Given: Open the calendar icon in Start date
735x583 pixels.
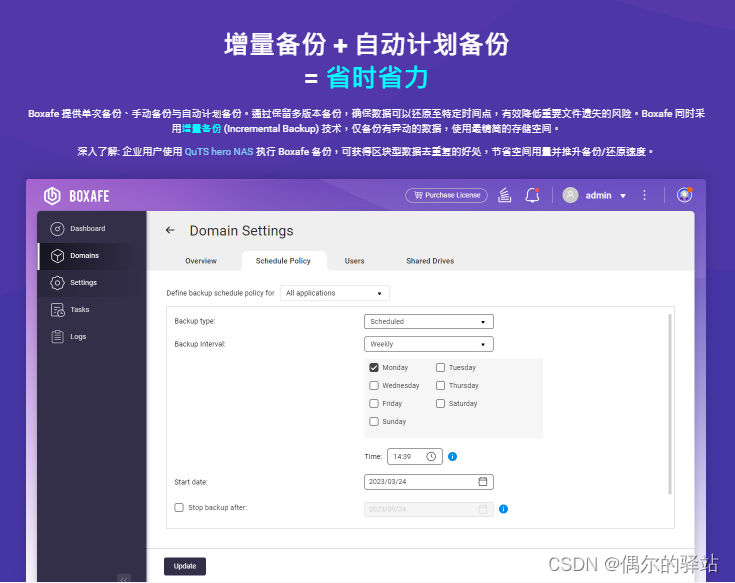Looking at the screenshot, I should point(482,481).
